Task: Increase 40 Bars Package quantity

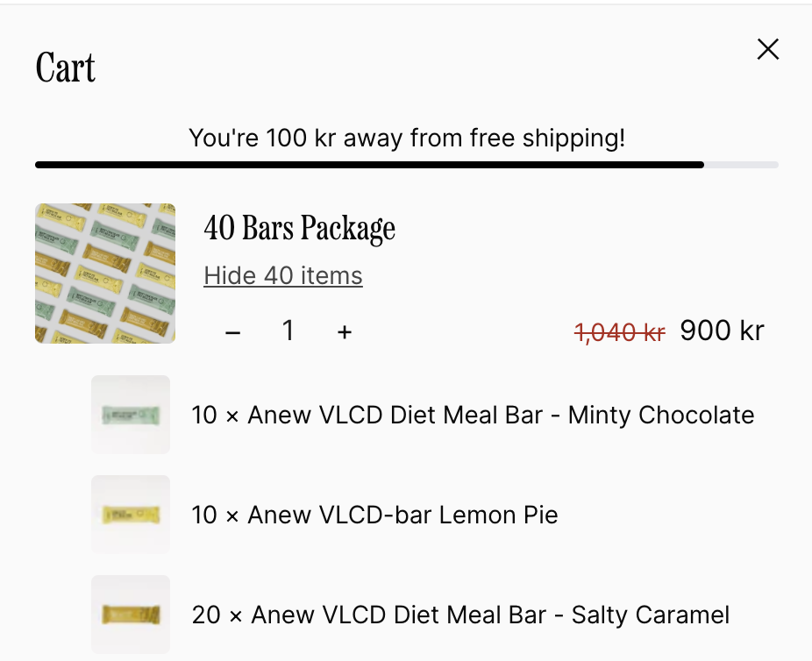Action: pos(345,331)
